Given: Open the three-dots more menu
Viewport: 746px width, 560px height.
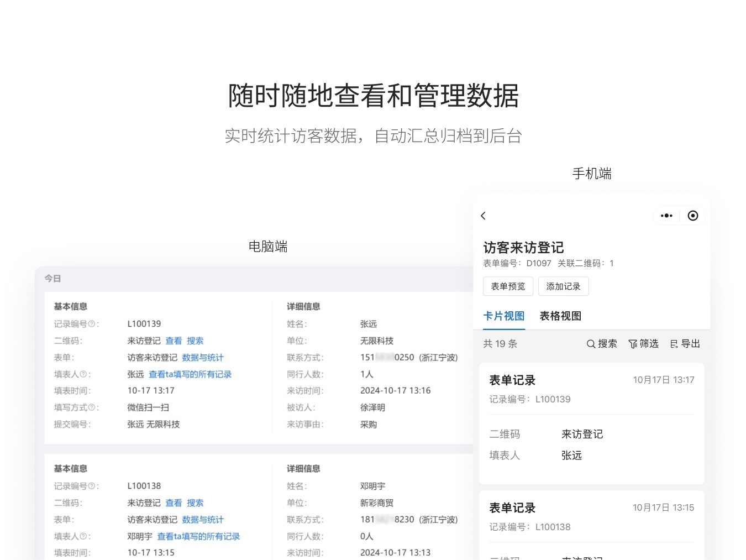Looking at the screenshot, I should pos(666,216).
